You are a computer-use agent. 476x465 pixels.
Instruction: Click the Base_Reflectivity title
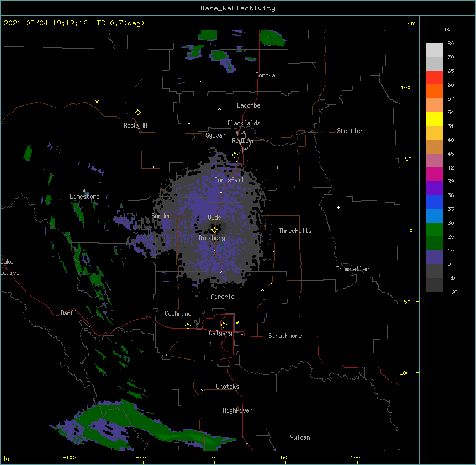click(x=238, y=8)
